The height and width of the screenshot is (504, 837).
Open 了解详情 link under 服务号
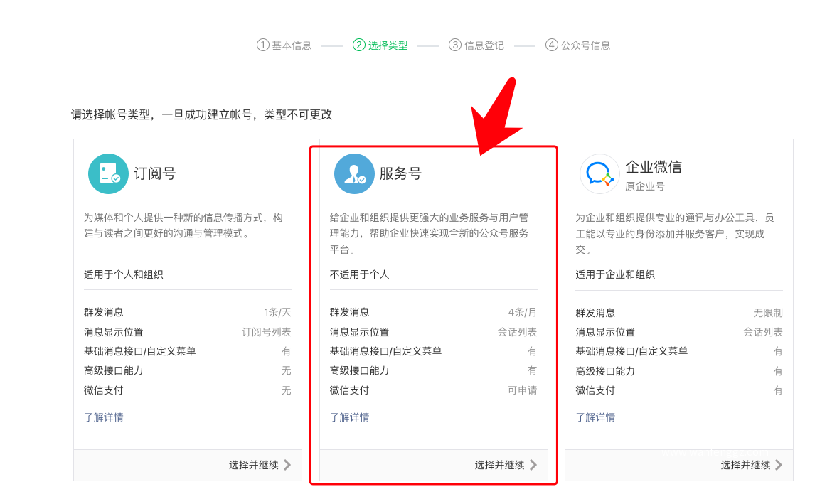point(349,417)
